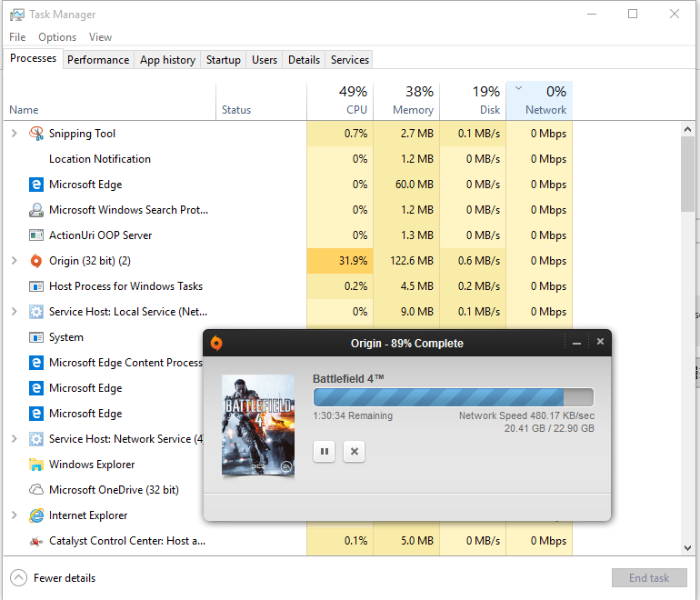This screenshot has height=600, width=700.
Task: Click the Microsoft OneDrive cloud icon
Action: pyautogui.click(x=36, y=490)
